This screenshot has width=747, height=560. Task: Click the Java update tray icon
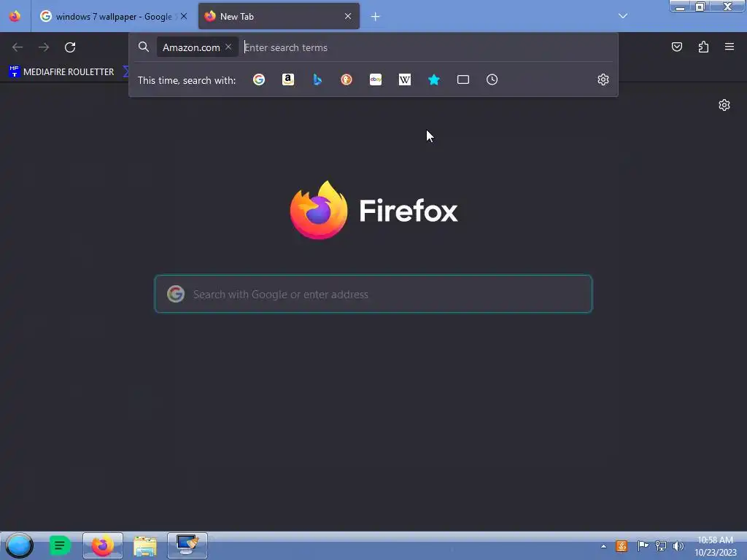coord(622,546)
